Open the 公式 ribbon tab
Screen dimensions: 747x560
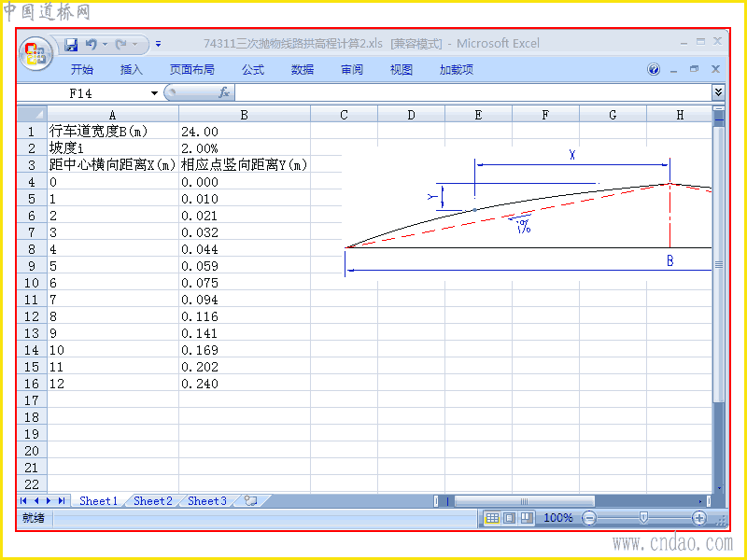tap(252, 70)
